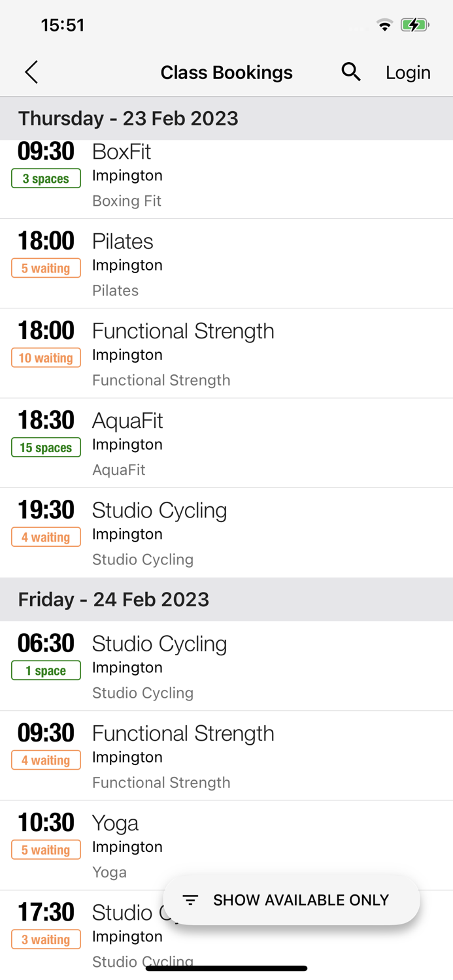Tap the Wi-Fi status icon
This screenshot has width=453, height=980.
384,25
